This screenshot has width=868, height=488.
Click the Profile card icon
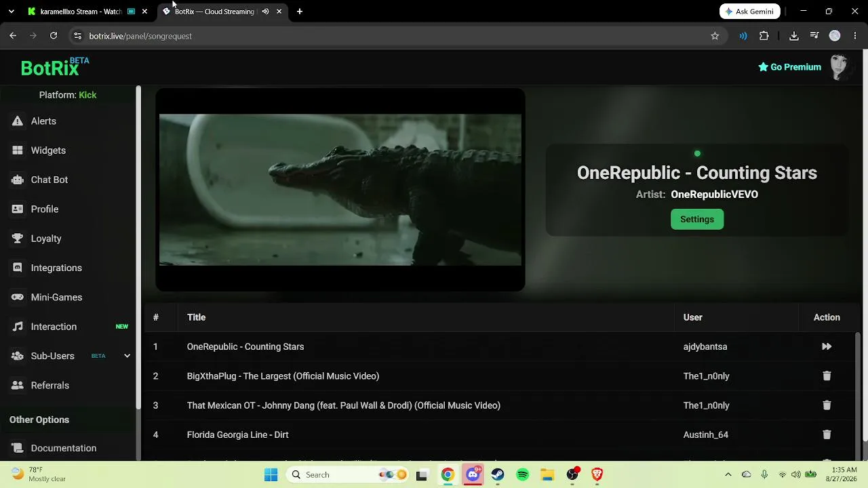pos(18,209)
